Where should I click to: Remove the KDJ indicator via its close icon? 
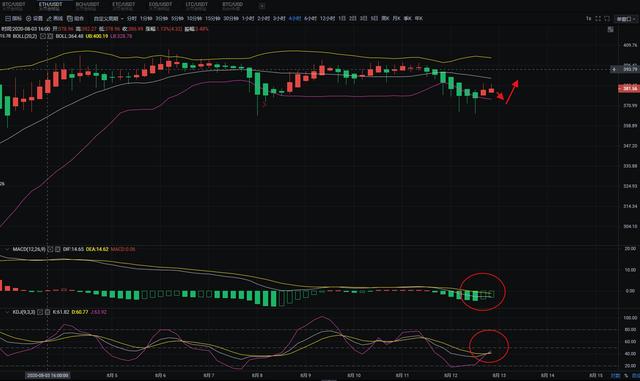click(47, 312)
